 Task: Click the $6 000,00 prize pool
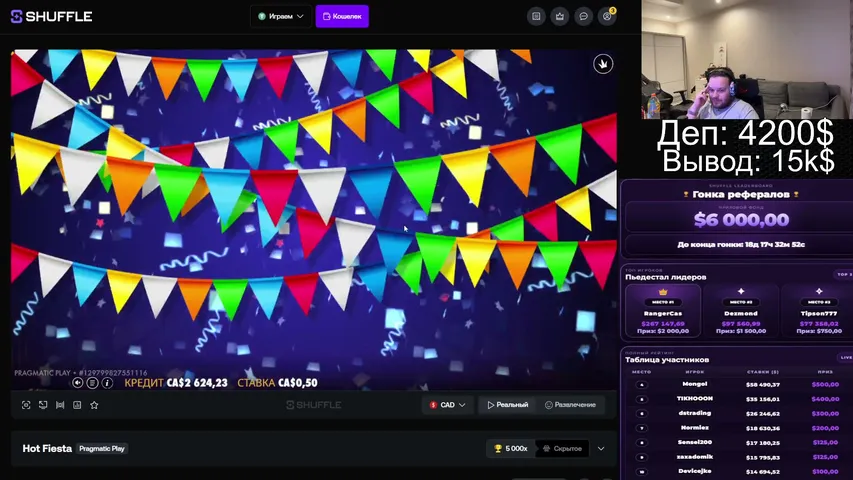(x=741, y=220)
